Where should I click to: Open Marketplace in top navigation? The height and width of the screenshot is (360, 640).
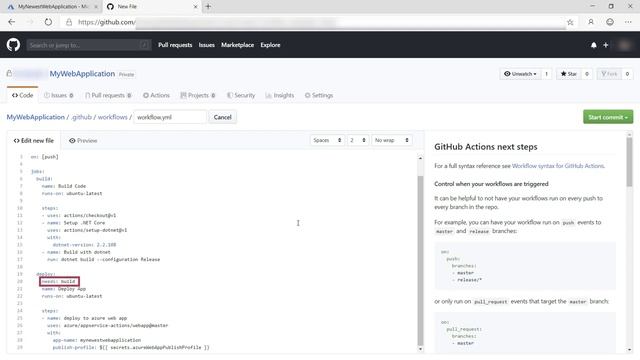coord(238,45)
